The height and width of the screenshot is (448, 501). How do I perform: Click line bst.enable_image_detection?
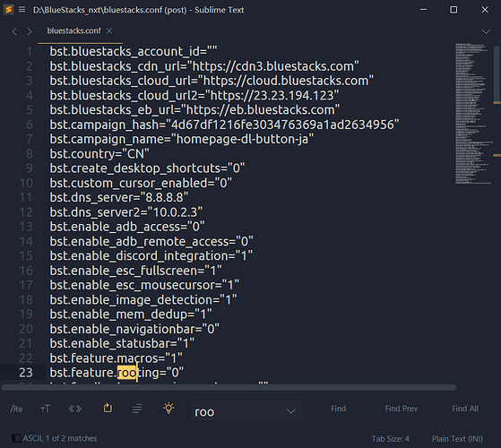pyautogui.click(x=143, y=299)
